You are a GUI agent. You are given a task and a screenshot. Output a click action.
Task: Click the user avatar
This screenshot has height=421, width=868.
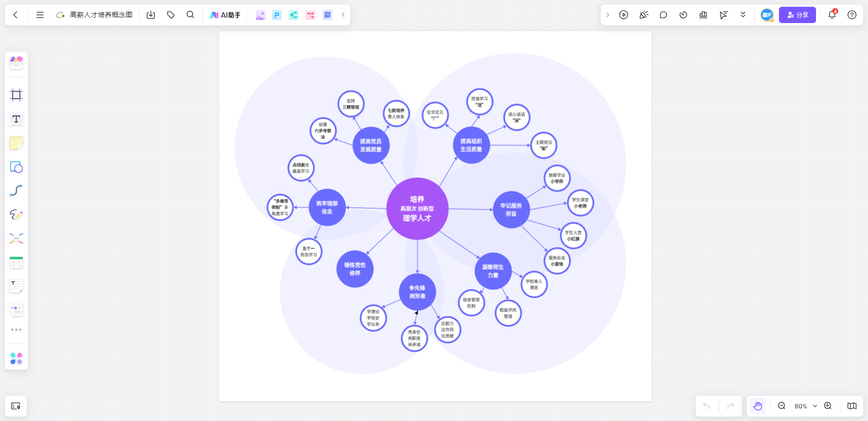767,15
